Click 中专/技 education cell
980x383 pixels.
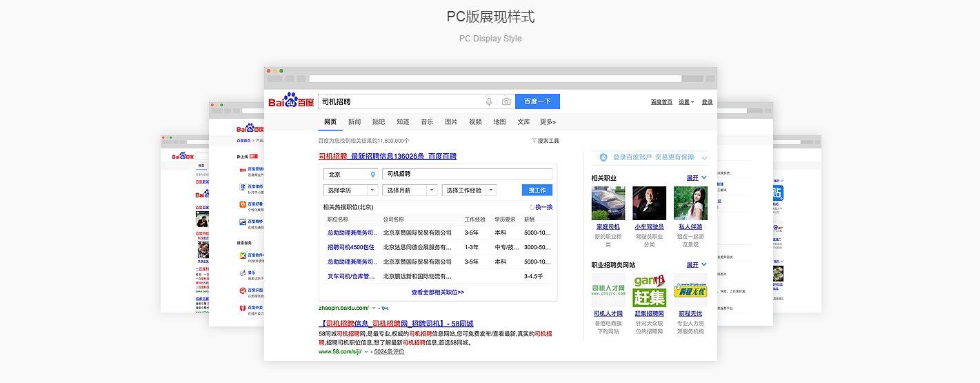coord(506,247)
